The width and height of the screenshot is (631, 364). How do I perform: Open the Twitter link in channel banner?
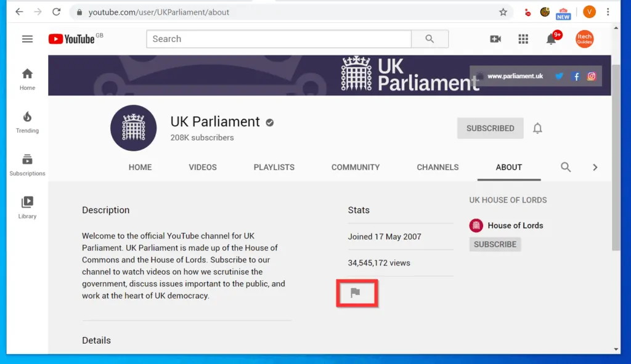pyautogui.click(x=559, y=76)
